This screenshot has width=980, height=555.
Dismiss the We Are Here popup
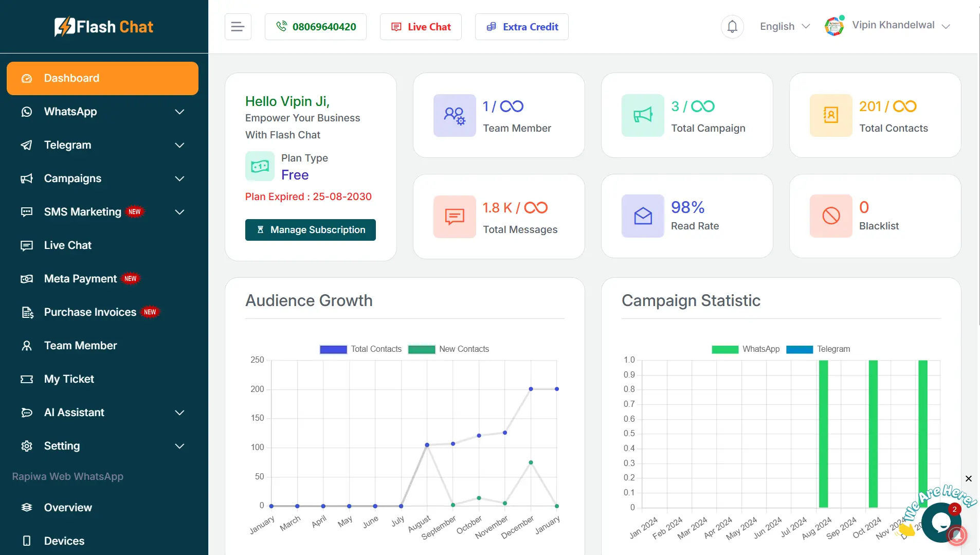pyautogui.click(x=968, y=478)
